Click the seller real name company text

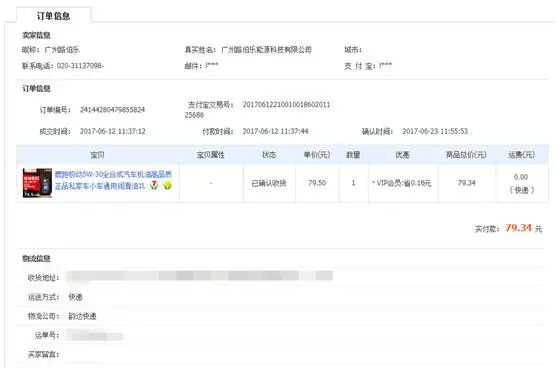[266, 50]
